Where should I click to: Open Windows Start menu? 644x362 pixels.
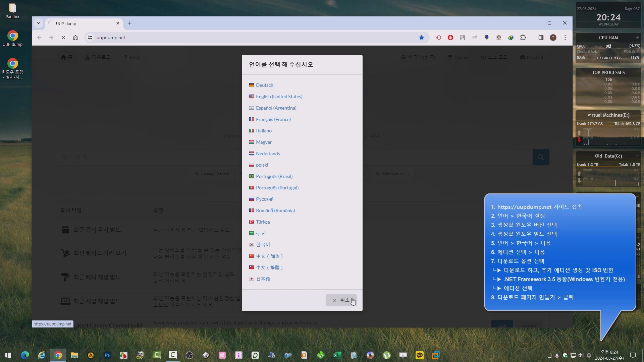click(8, 355)
